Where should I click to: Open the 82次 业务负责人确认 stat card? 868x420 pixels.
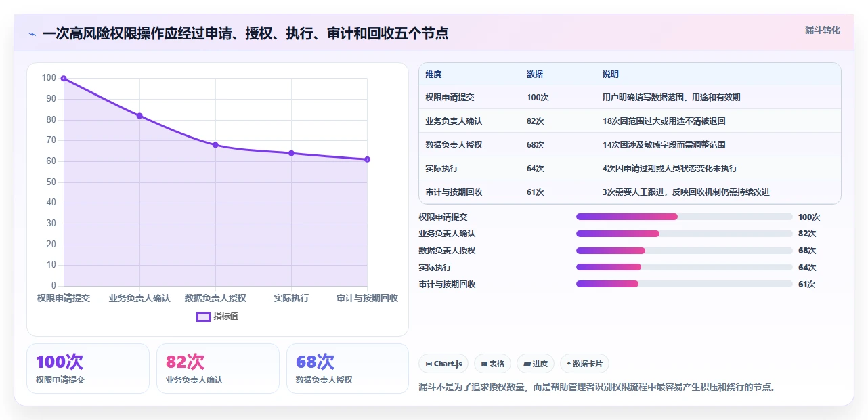(218, 369)
